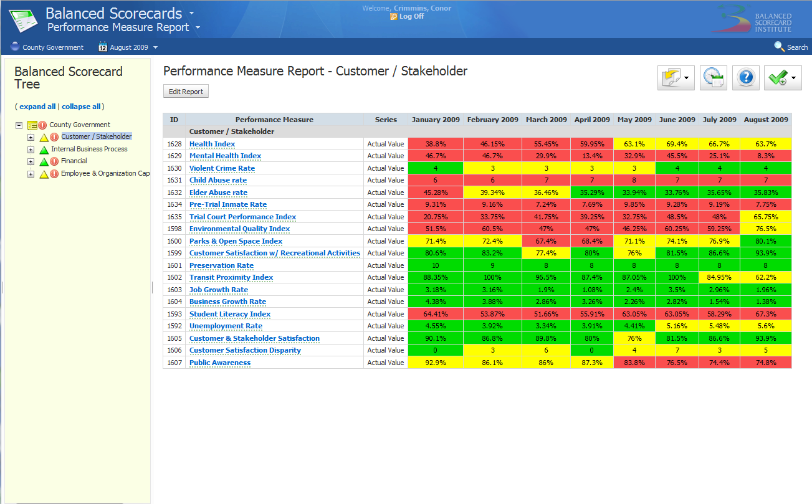Viewport: 812px width, 504px height.
Task: Click the calendar icon beside August 2009
Action: [x=103, y=47]
